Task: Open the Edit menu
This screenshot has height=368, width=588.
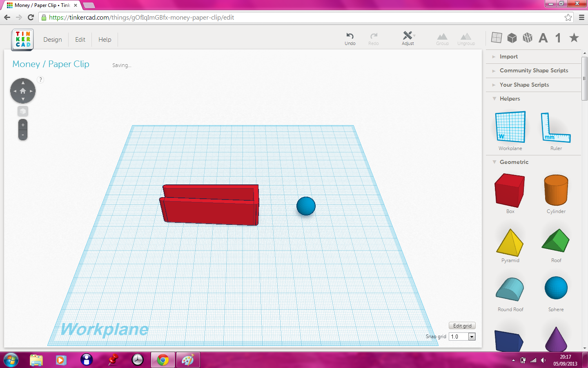Action: point(80,40)
